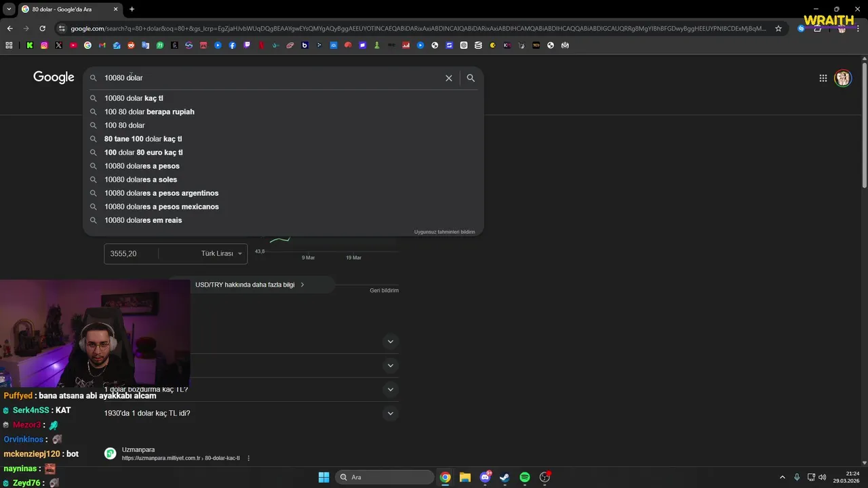Open the Instagram bookmark icon
This screenshot has width=868, height=488.
pos(44,45)
